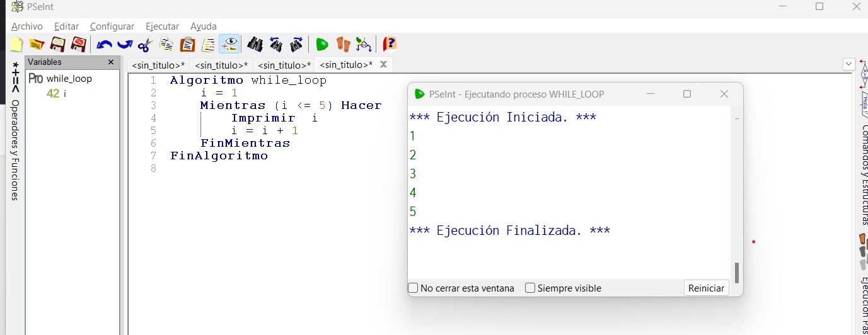This screenshot has height=335, width=868.
Task: Click the Save As floppy disk icon
Action: point(79,45)
